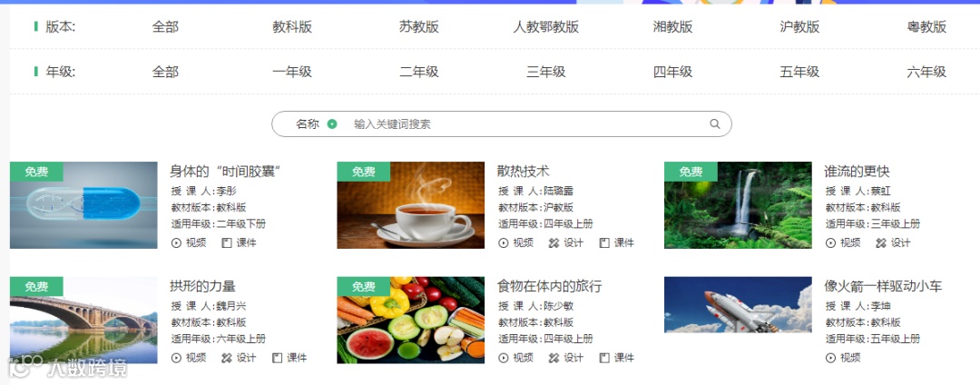This screenshot has width=980, height=385.
Task: Click the rocket thumbnail image
Action: [738, 305]
